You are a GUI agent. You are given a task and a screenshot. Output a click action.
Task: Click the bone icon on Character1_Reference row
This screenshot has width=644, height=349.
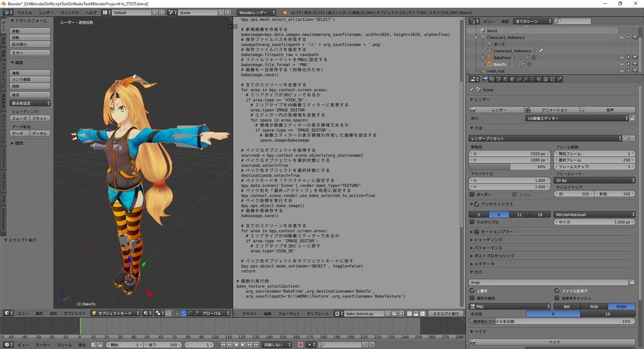(541, 50)
